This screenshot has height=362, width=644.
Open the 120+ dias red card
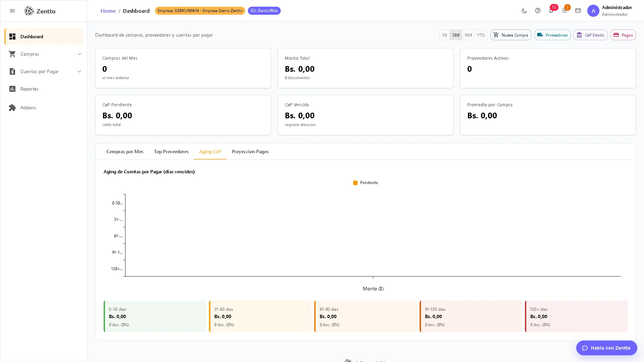pyautogui.click(x=576, y=316)
